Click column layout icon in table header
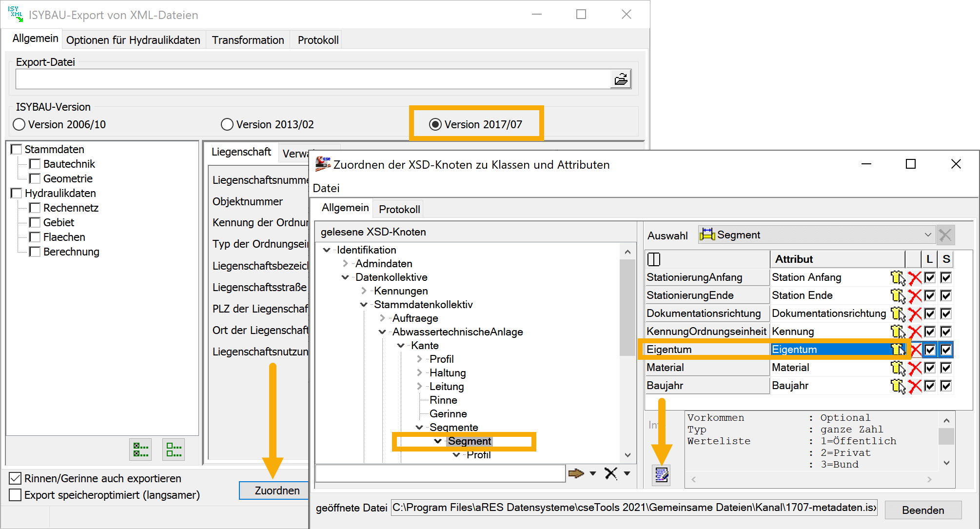The width and height of the screenshot is (980, 529). [x=654, y=259]
